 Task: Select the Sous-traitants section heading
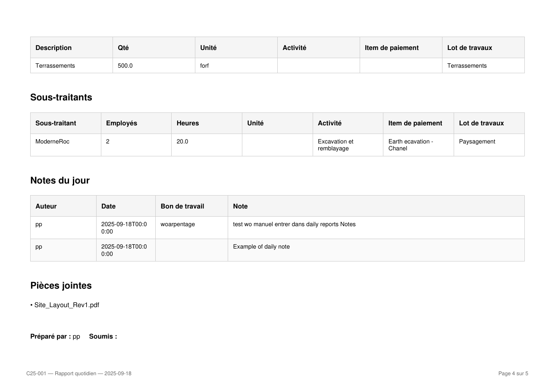point(61,97)
